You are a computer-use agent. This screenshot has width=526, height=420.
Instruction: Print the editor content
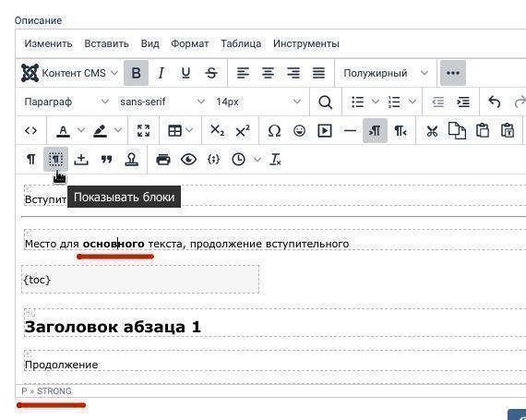point(163,159)
